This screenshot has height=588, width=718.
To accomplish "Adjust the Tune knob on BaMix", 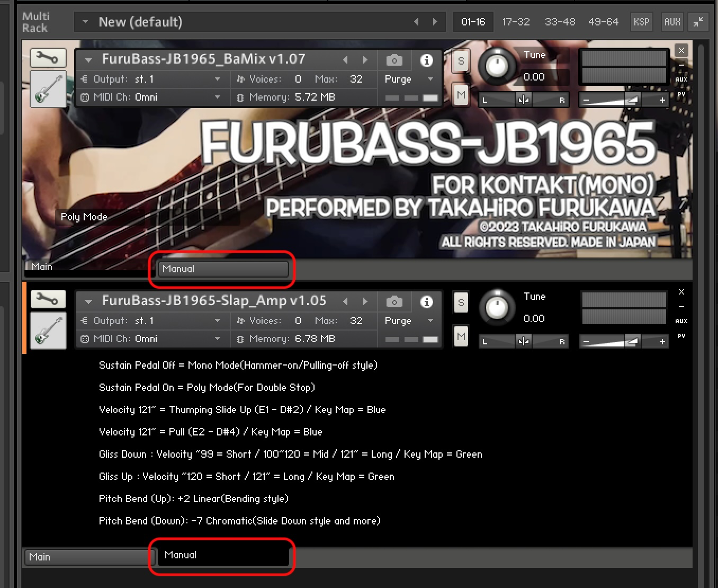I will (496, 66).
